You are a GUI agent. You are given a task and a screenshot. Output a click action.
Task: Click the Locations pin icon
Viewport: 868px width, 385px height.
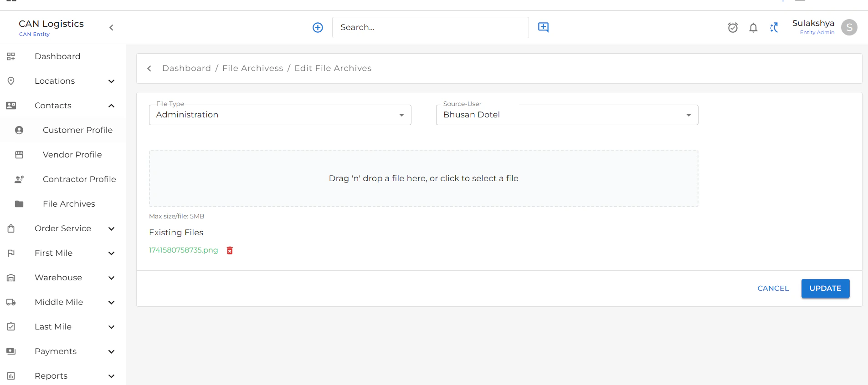tap(11, 81)
